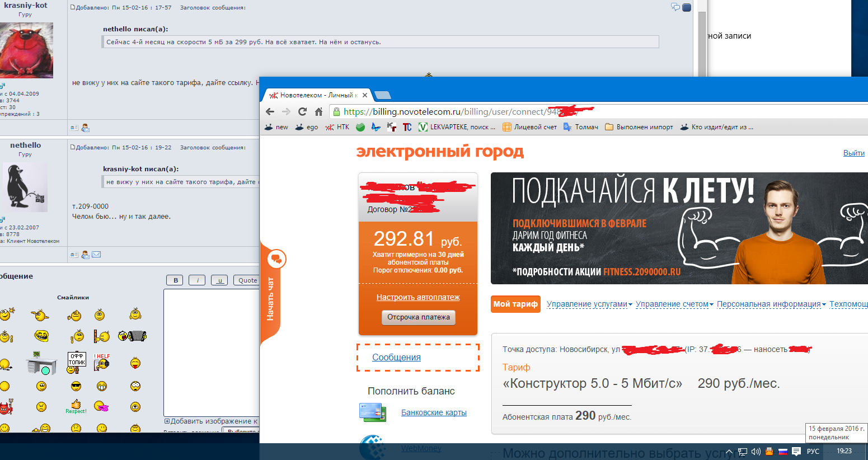Open the Банковские карты link

[434, 412]
